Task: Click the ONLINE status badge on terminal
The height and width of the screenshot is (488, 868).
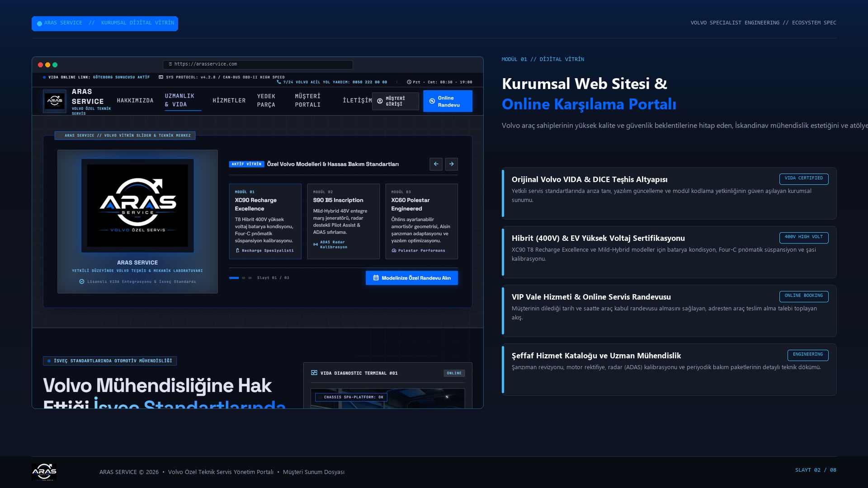Action: [x=454, y=373]
